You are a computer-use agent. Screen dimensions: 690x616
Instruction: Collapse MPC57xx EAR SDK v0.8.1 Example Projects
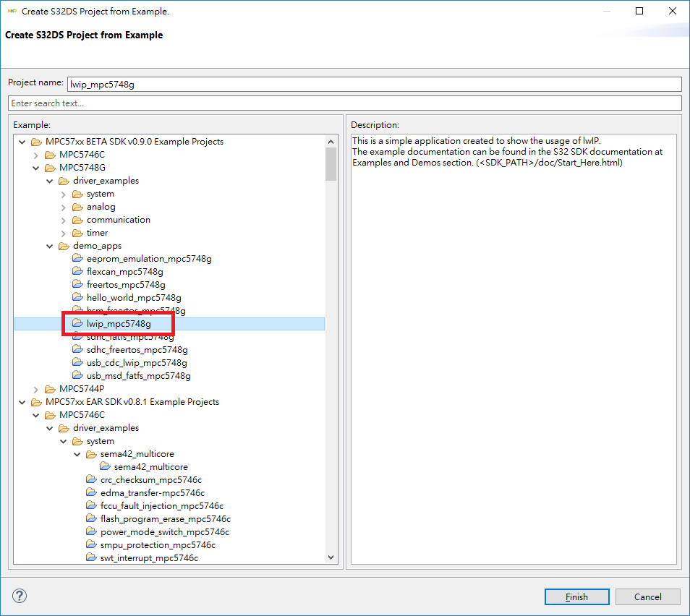[x=22, y=402]
